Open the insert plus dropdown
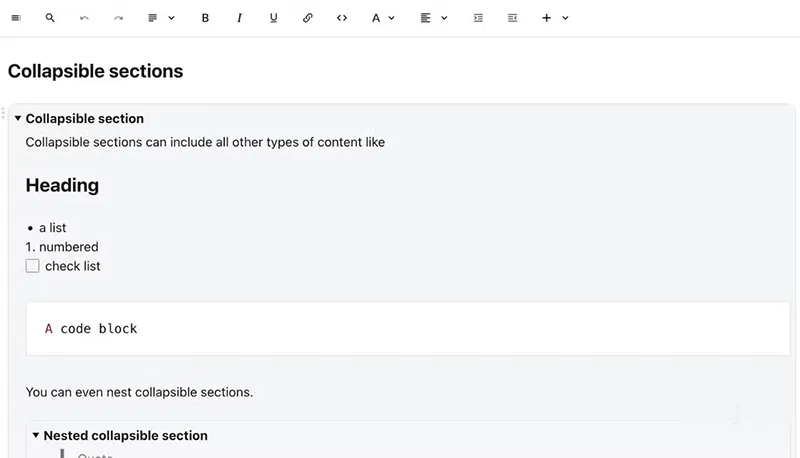Image resolution: width=800 pixels, height=458 pixels. click(554, 18)
